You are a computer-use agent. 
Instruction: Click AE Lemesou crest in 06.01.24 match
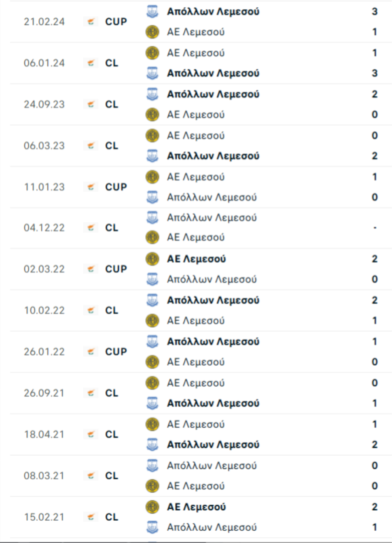[x=152, y=53]
